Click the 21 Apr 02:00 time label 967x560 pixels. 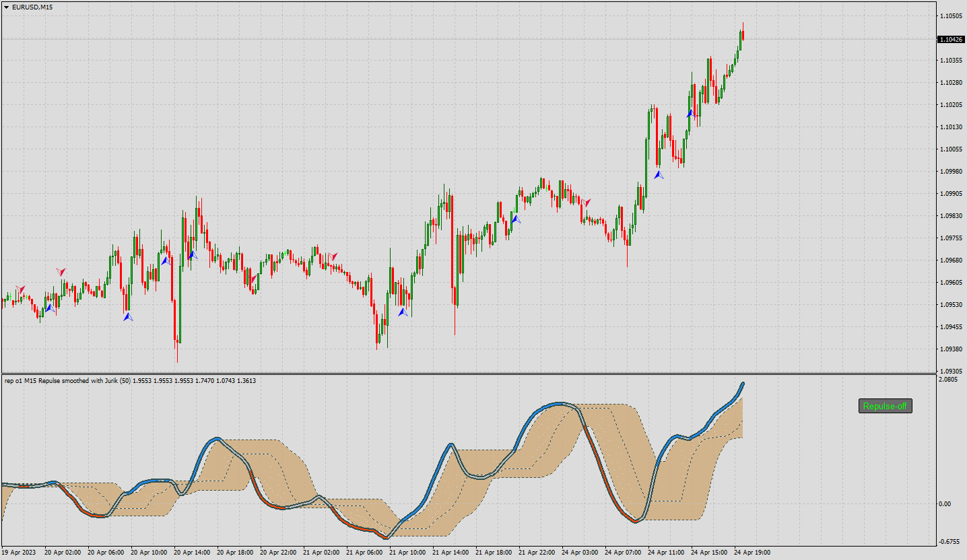pyautogui.click(x=323, y=553)
